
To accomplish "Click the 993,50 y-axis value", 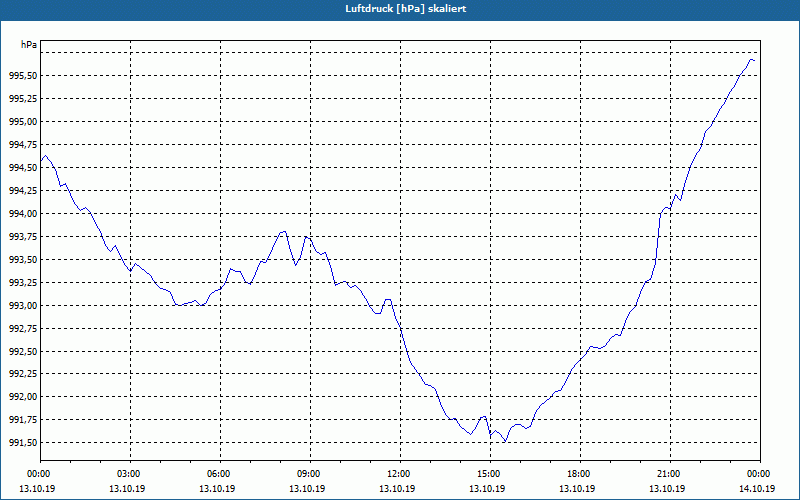I will tap(23, 259).
